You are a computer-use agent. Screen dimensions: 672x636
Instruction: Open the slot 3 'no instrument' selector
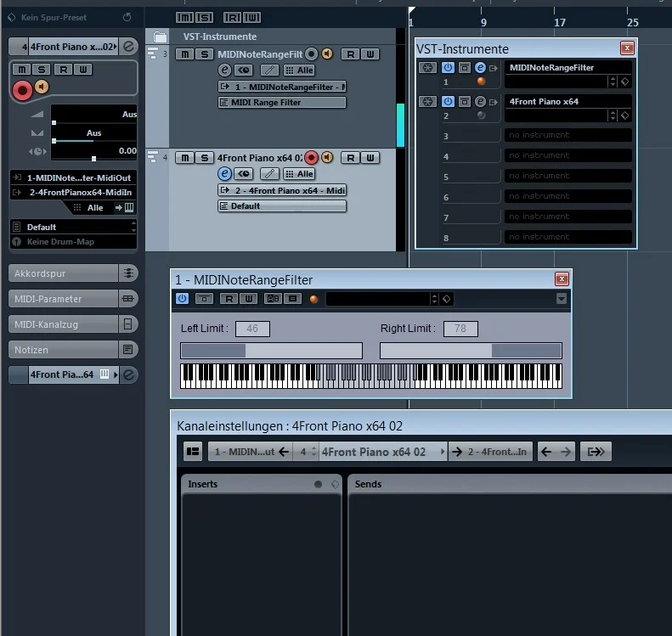pos(568,135)
